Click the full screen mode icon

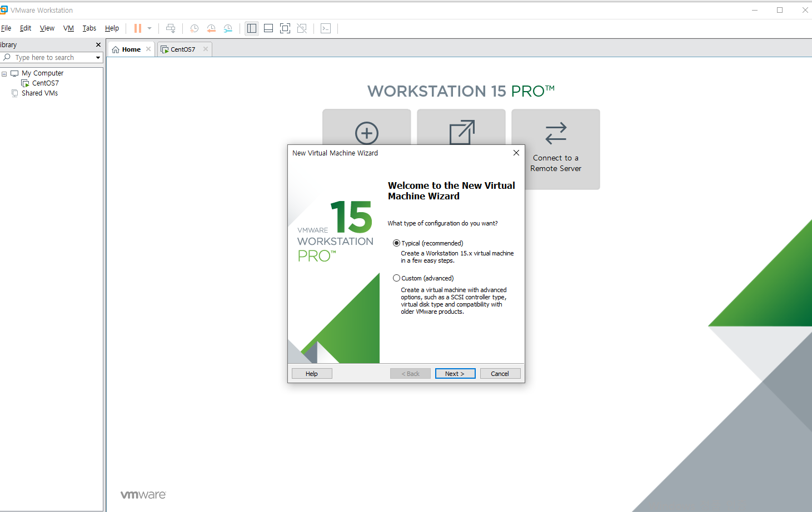285,28
